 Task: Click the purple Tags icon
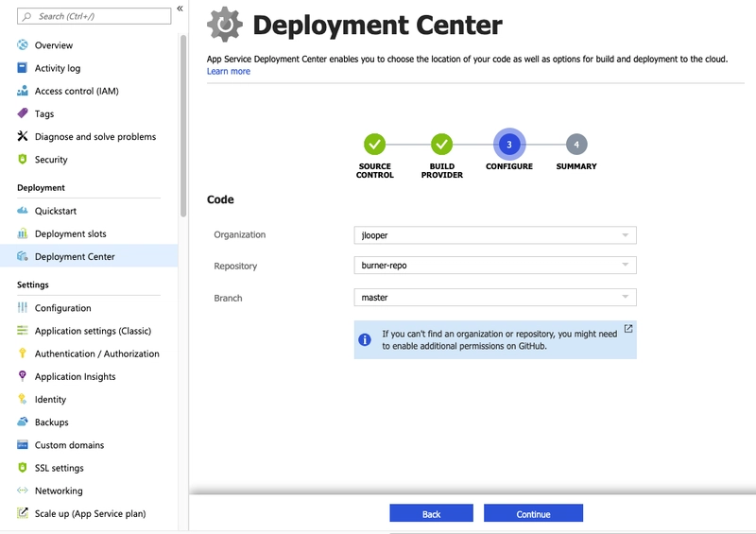point(22,113)
